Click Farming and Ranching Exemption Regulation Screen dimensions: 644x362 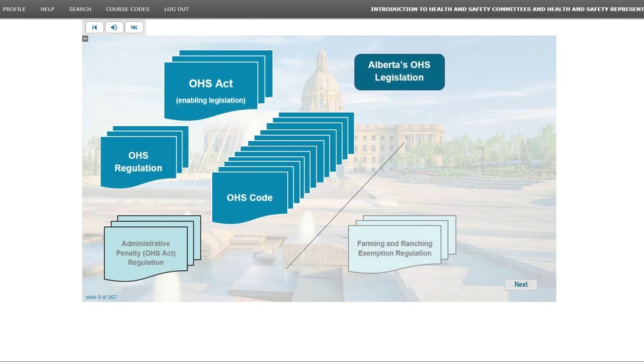[x=394, y=248]
